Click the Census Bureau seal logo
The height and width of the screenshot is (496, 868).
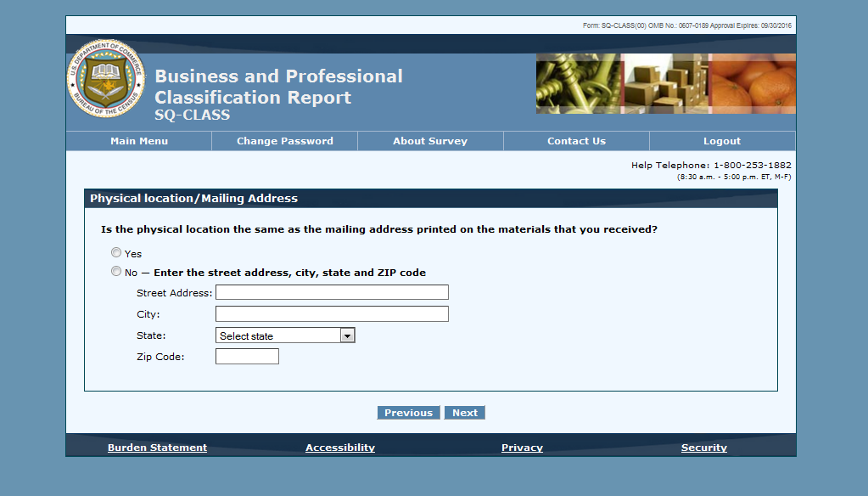pyautogui.click(x=106, y=79)
